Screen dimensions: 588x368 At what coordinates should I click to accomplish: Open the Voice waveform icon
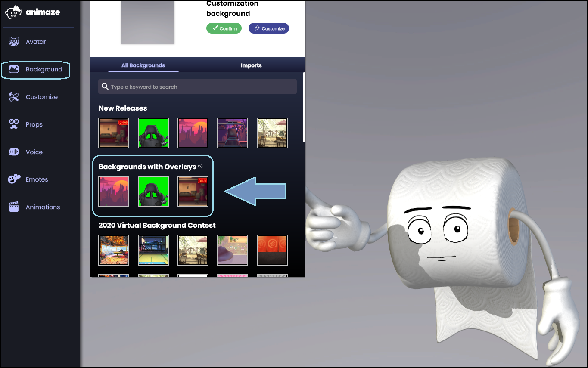(x=14, y=152)
